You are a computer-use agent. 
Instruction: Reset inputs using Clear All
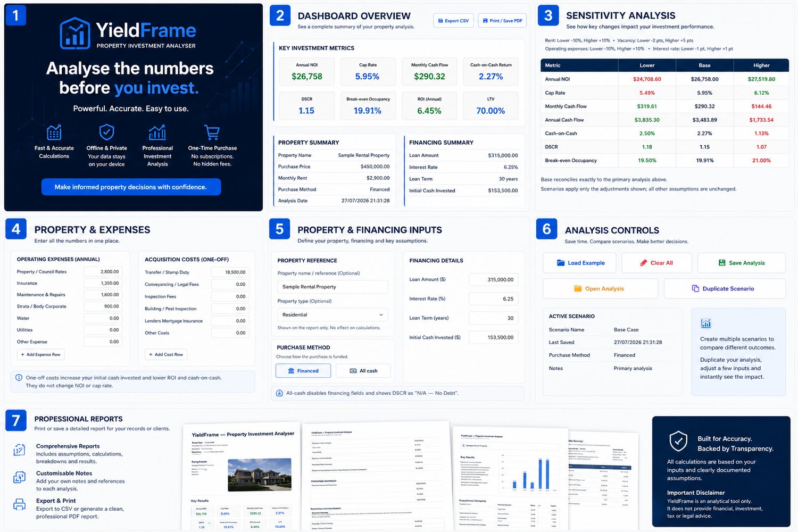click(x=656, y=263)
